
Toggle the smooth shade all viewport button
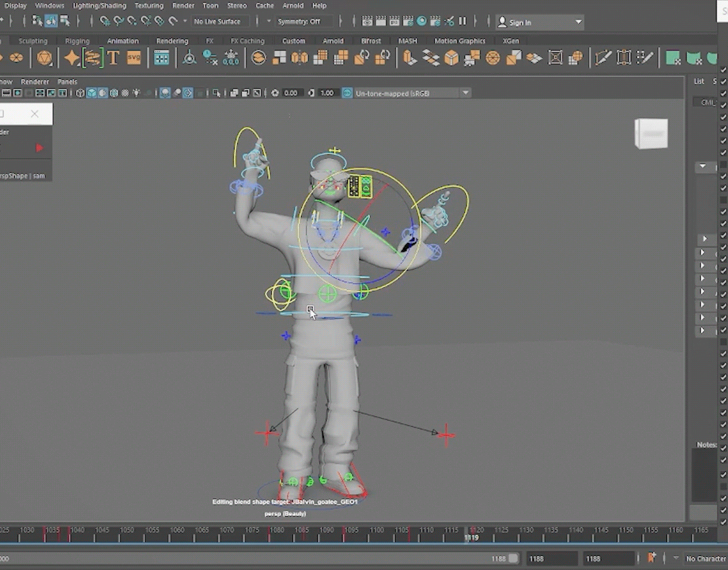tap(91, 93)
